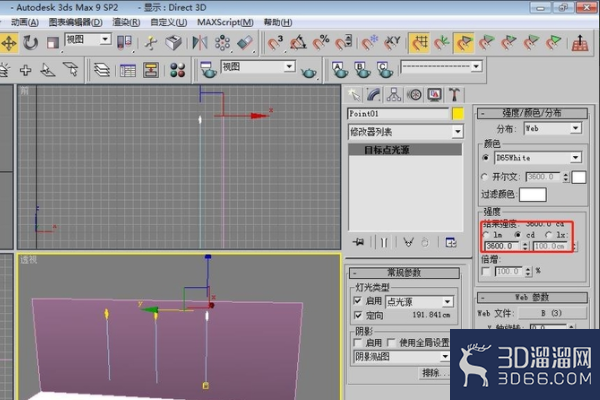Open the MAXScript(M) menu

click(225, 22)
